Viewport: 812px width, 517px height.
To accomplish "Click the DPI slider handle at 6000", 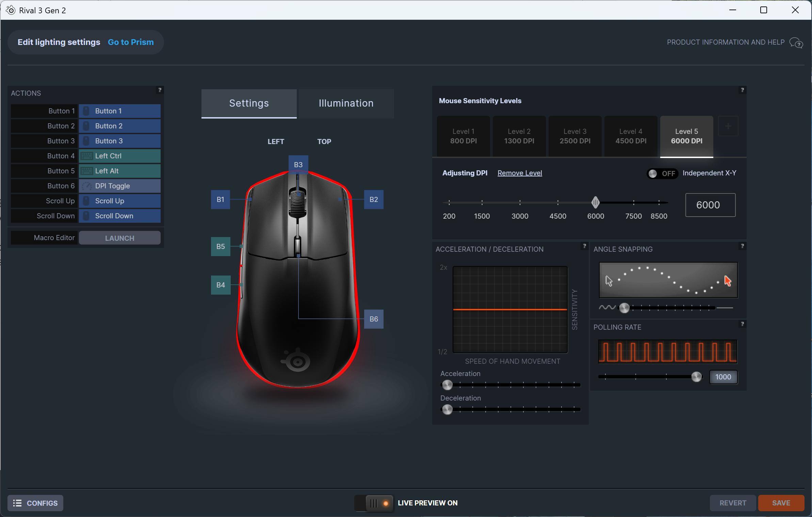I will [595, 203].
